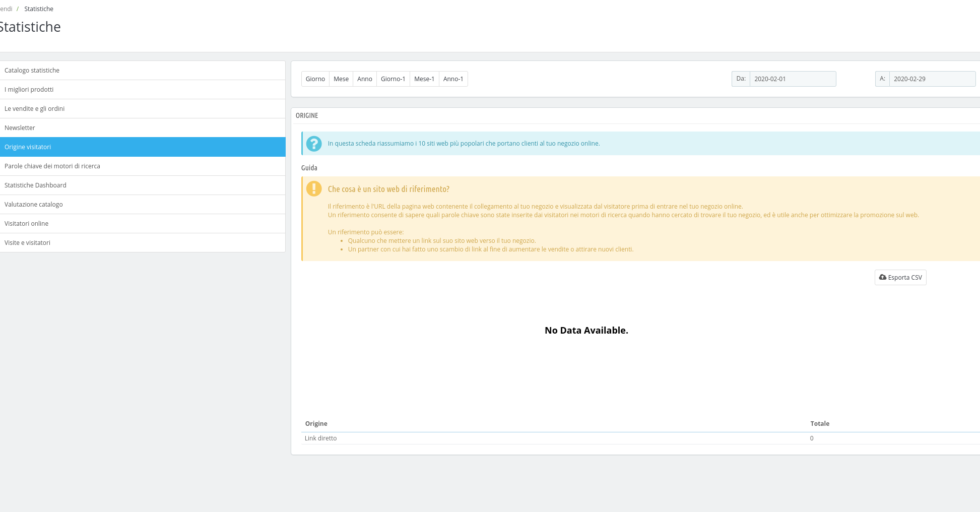Click the A end date field
The height and width of the screenshot is (512, 980).
(933, 79)
